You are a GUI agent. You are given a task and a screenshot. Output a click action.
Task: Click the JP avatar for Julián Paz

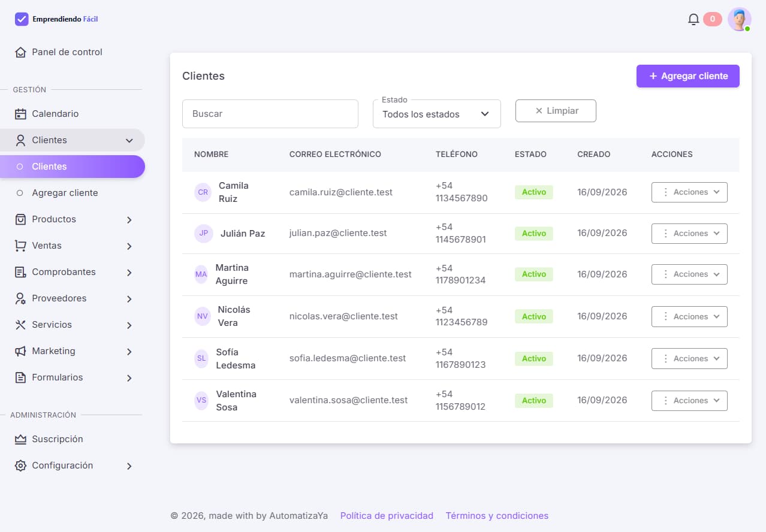click(x=204, y=234)
